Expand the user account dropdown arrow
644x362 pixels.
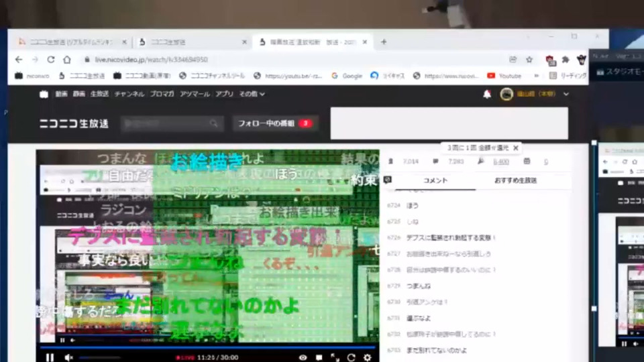coord(566,94)
